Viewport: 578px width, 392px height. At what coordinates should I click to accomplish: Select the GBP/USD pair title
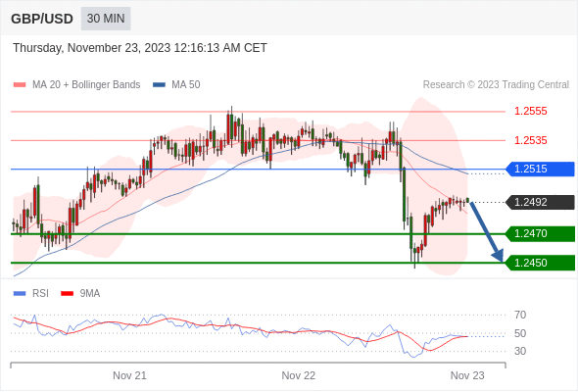point(42,19)
